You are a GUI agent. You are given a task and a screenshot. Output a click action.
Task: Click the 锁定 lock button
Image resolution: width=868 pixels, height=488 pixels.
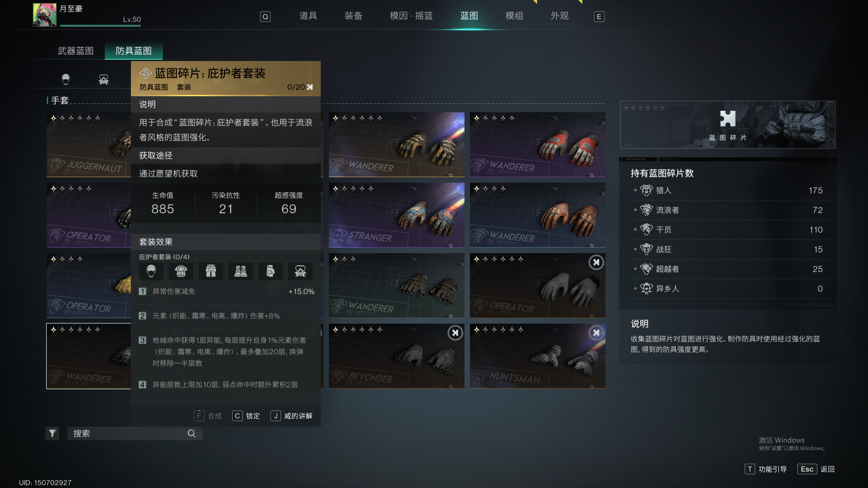pyautogui.click(x=246, y=416)
